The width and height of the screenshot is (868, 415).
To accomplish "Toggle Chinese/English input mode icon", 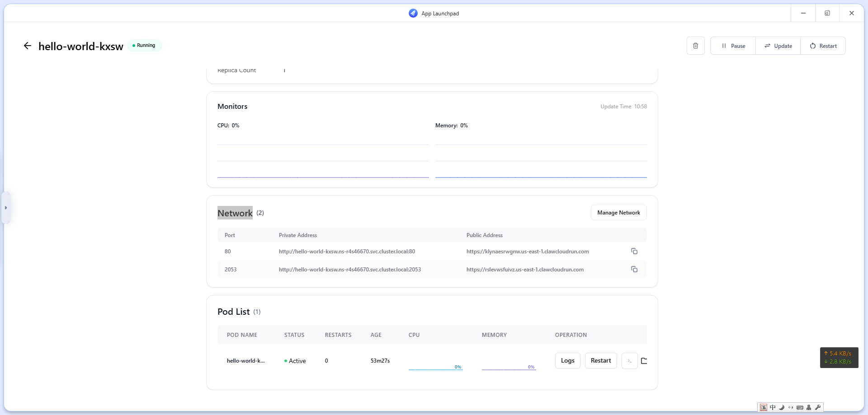I will pyautogui.click(x=773, y=407).
